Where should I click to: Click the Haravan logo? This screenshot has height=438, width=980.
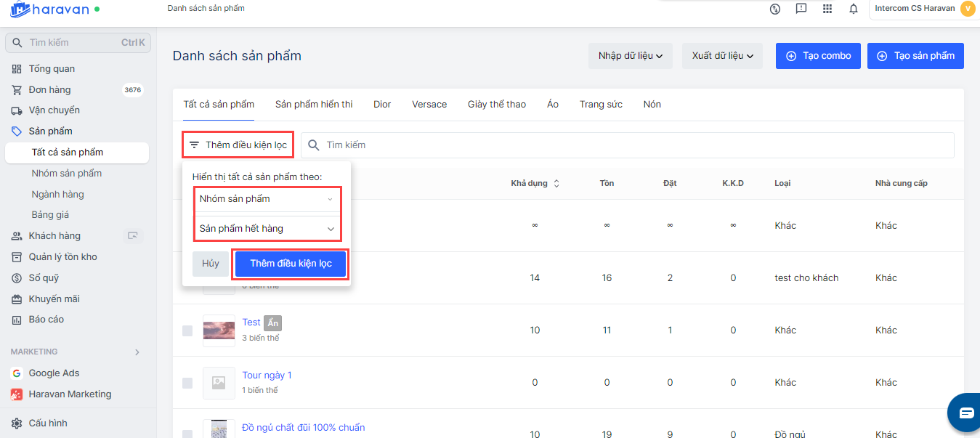pyautogui.click(x=49, y=10)
